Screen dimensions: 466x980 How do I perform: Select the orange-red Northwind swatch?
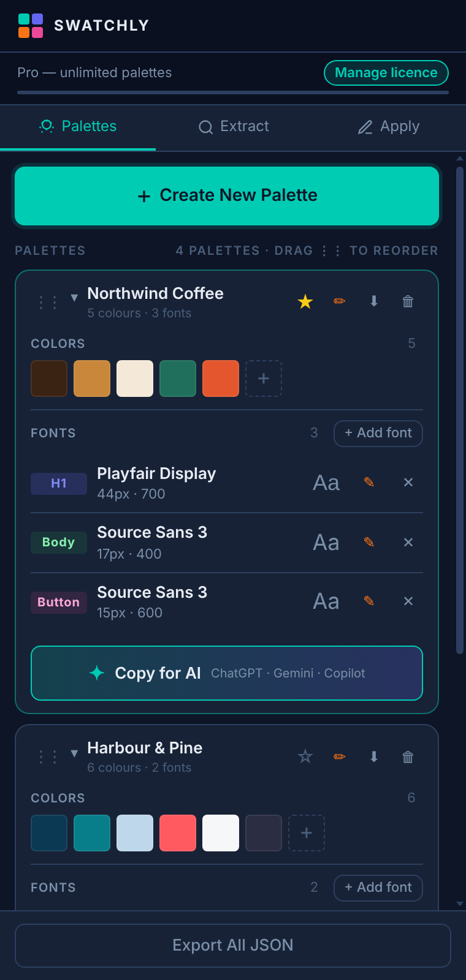pyautogui.click(x=221, y=379)
